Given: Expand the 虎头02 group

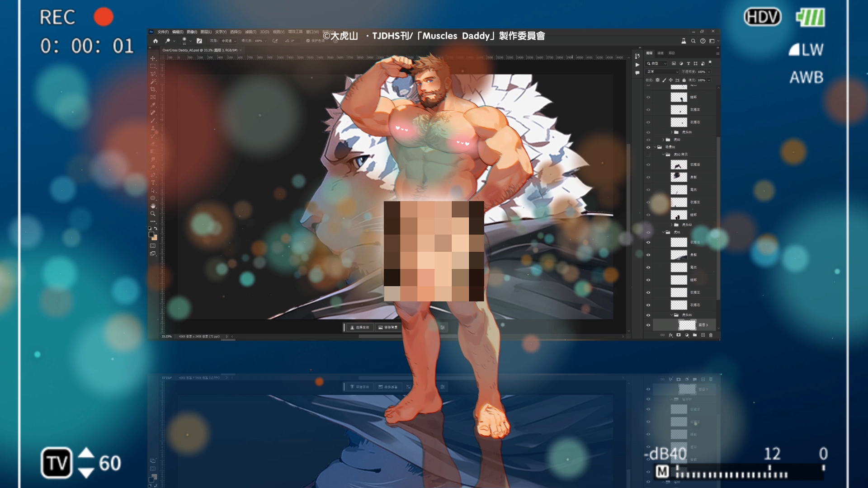Looking at the screenshot, I should coord(671,225).
